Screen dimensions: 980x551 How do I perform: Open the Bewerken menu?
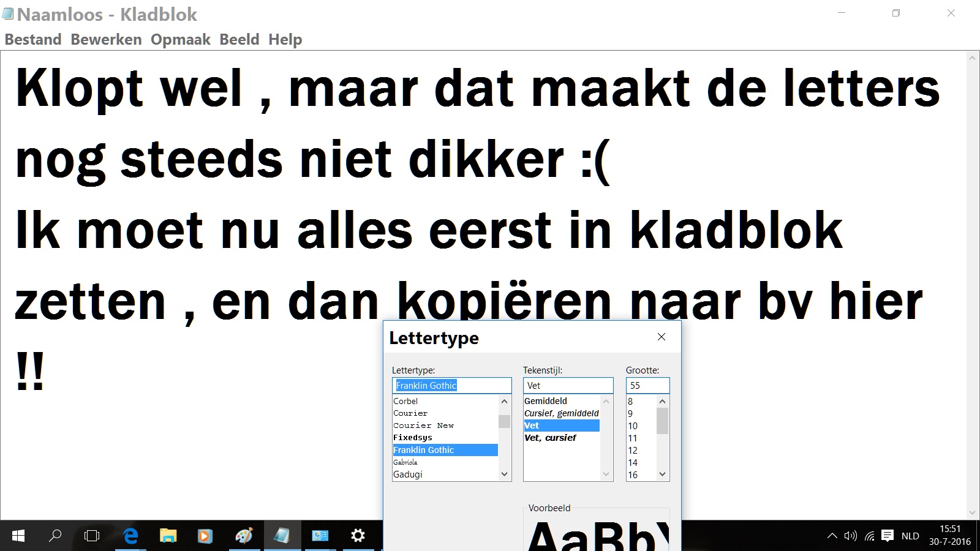106,40
